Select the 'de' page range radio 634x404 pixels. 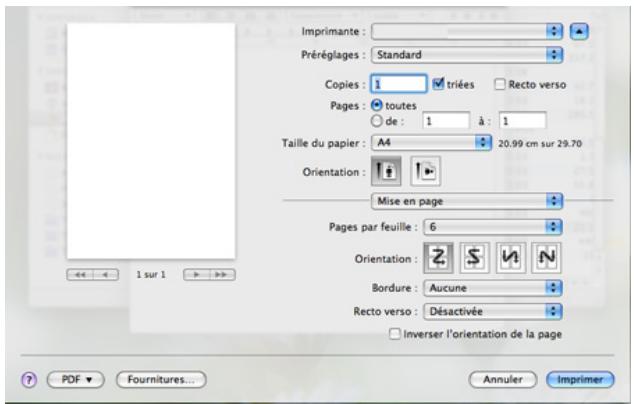pos(376,121)
